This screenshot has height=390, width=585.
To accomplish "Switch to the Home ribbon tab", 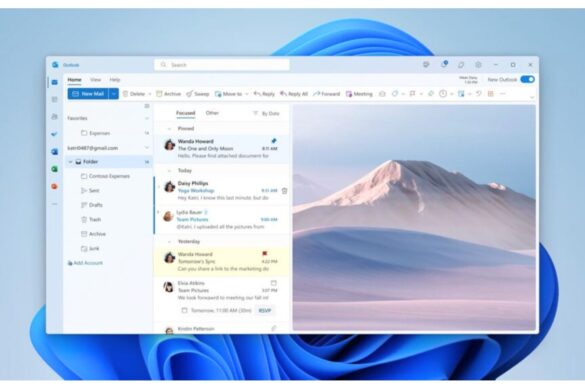I will pos(74,79).
